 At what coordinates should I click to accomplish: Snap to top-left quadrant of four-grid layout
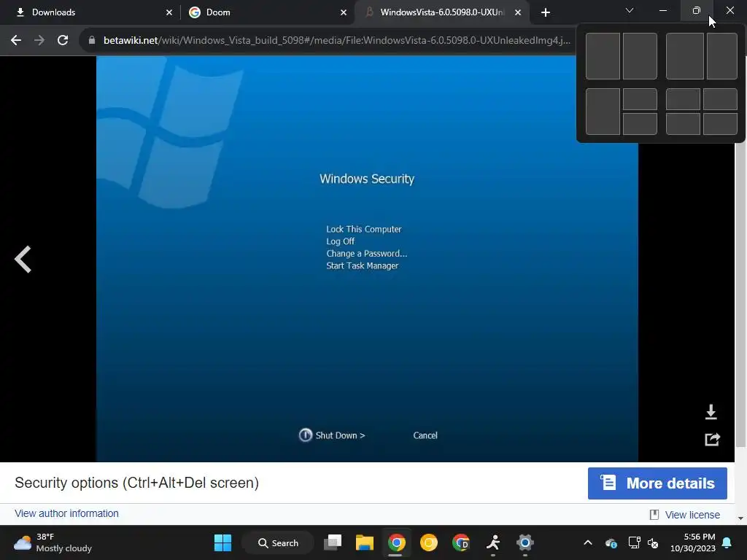[683, 99]
